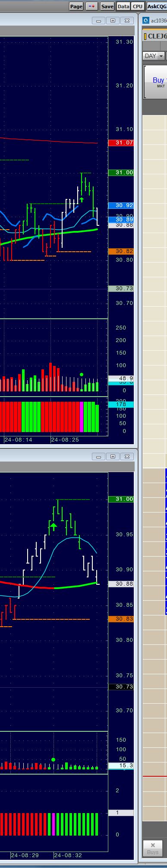Click the cyan 178 study value label
The height and width of the screenshot is (868, 167).
[x=121, y=404]
